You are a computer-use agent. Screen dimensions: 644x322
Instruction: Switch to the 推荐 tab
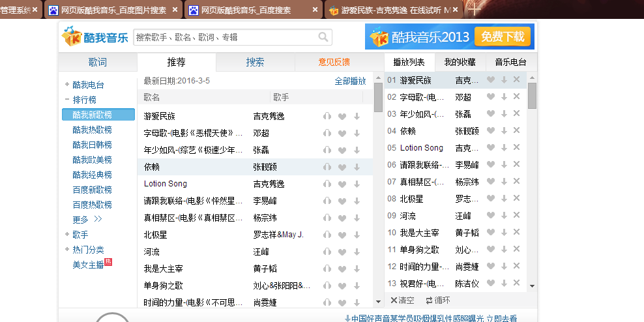coord(176,62)
